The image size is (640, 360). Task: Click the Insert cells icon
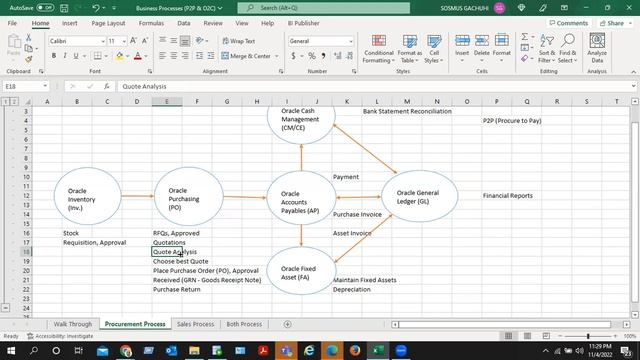pos(462,40)
